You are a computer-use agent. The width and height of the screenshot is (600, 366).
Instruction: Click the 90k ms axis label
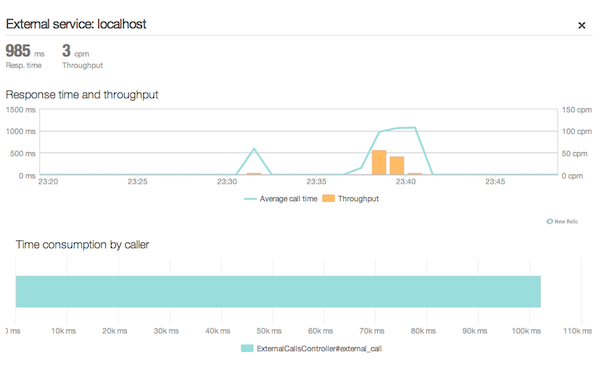point(475,331)
